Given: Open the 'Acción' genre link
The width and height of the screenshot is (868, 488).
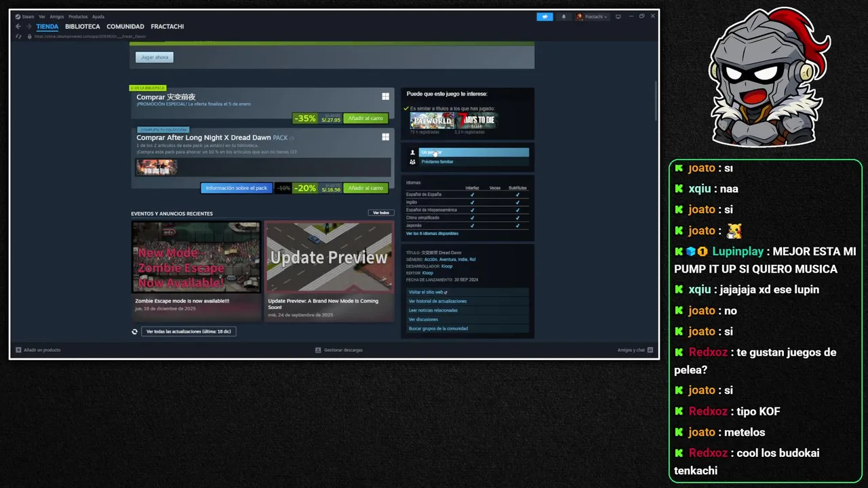Looking at the screenshot, I should pos(431,260).
